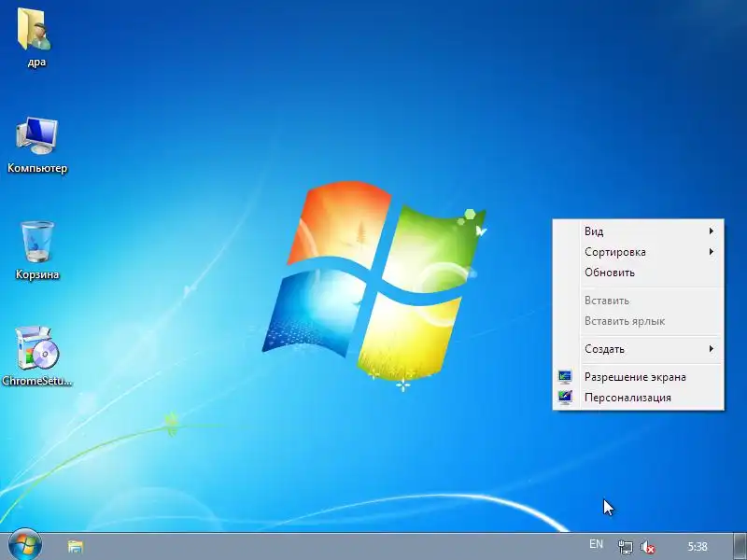Click the disabled Вставить ярлык entry
Screen dimensions: 747x560
(x=639, y=321)
